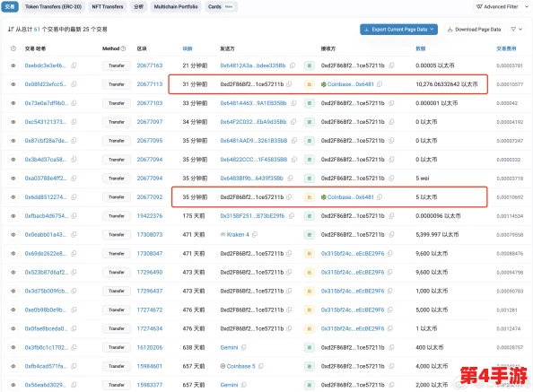Preview transaction 0xebdc3e3e46 with eye icon
Screen dimensions: 533x392
pos(13,65)
